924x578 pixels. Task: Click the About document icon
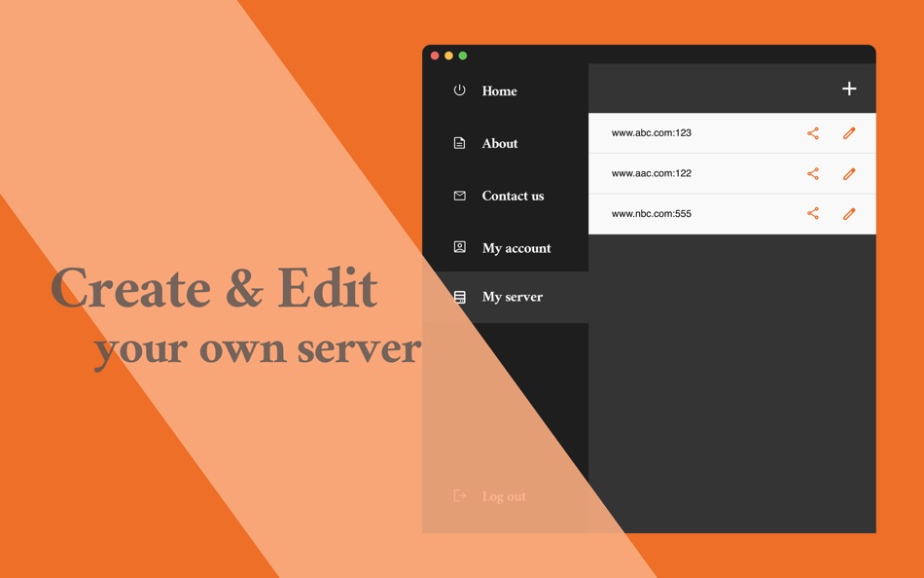coord(460,143)
